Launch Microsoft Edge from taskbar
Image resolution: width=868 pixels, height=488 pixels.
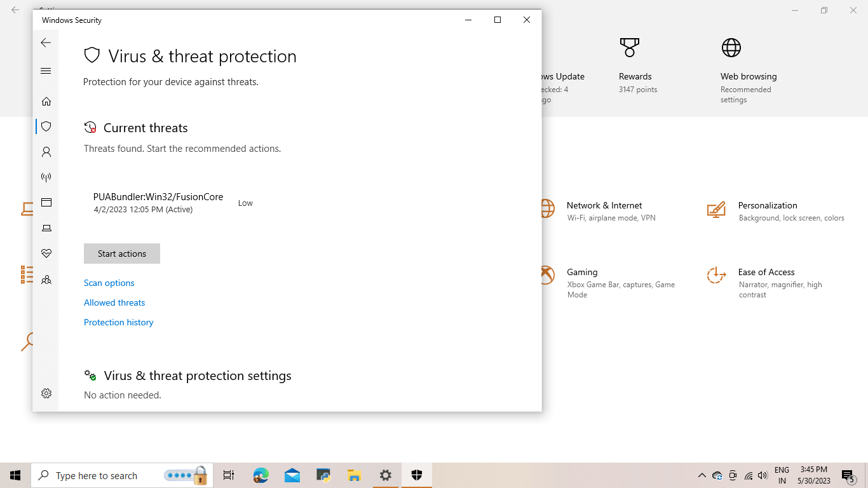tap(261, 475)
